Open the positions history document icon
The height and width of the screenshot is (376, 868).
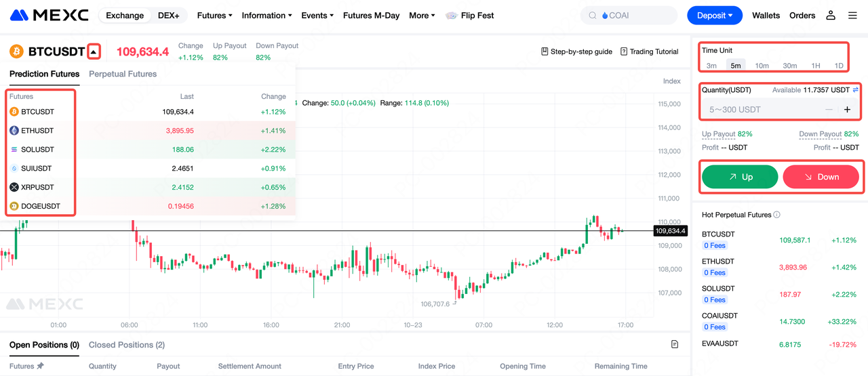coord(675,344)
